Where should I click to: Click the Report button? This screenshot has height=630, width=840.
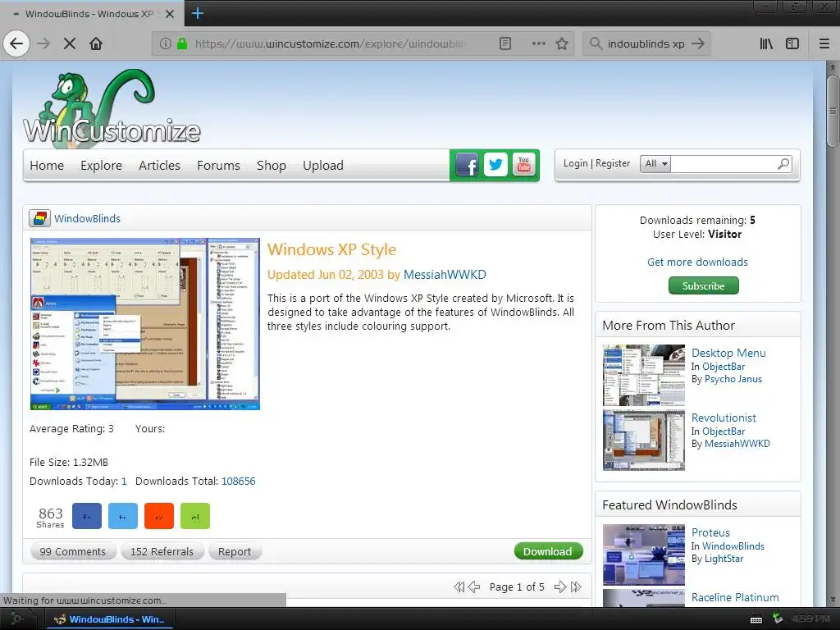pyautogui.click(x=234, y=551)
